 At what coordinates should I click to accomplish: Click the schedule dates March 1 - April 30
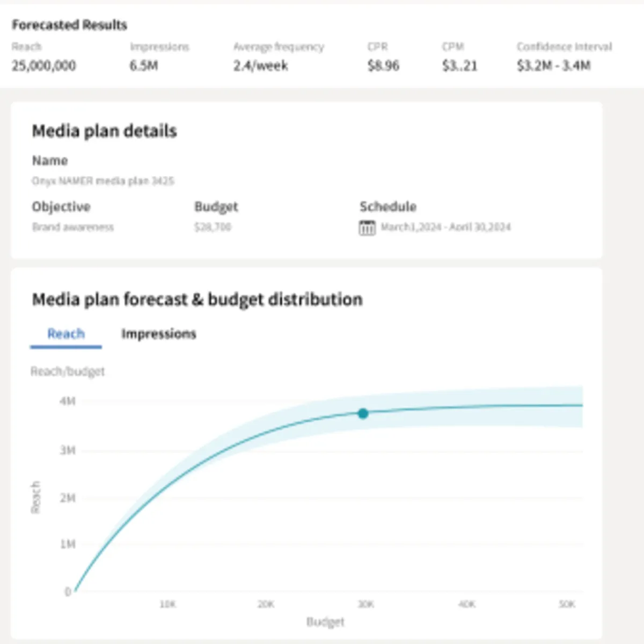(x=445, y=226)
